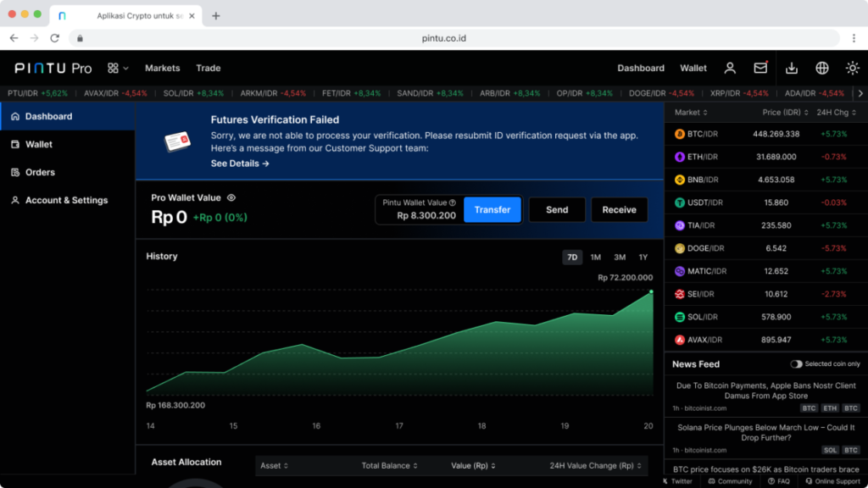Click the Transfer button
This screenshot has width=868, height=488.
(492, 210)
